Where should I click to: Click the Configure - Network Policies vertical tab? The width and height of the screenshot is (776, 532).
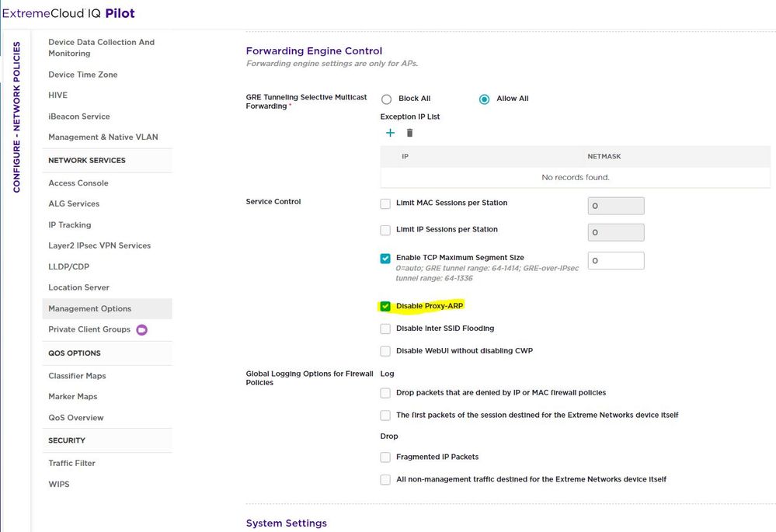click(16, 116)
